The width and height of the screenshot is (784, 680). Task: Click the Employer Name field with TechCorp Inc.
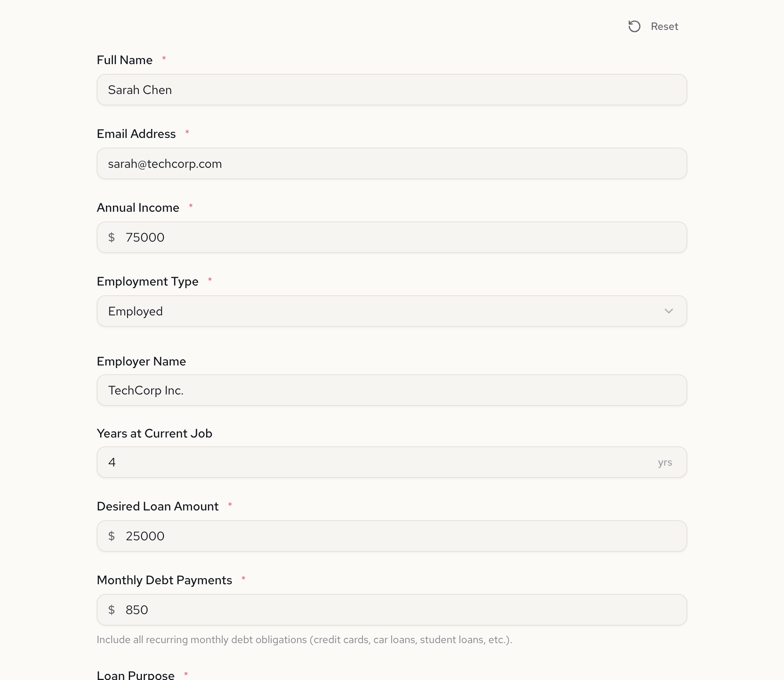click(391, 390)
